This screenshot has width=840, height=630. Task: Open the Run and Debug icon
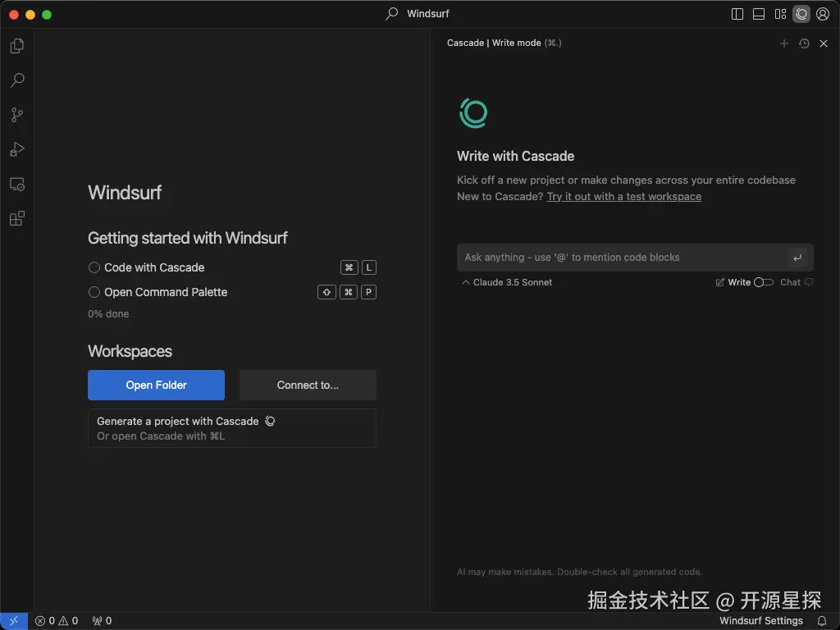click(17, 149)
